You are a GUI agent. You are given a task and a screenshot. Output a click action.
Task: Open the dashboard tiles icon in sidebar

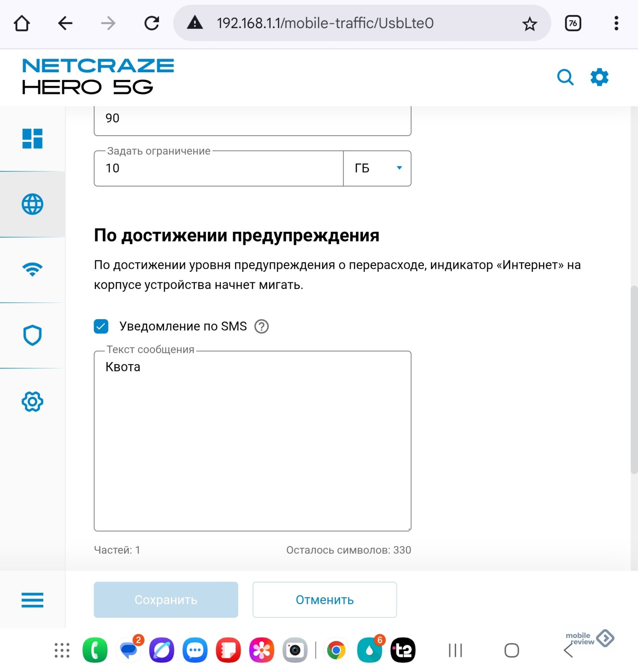[x=32, y=139]
